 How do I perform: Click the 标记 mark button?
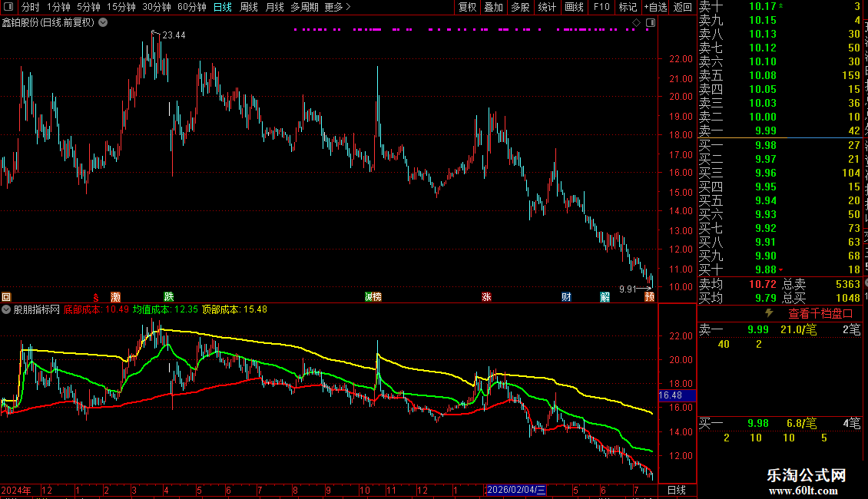628,7
